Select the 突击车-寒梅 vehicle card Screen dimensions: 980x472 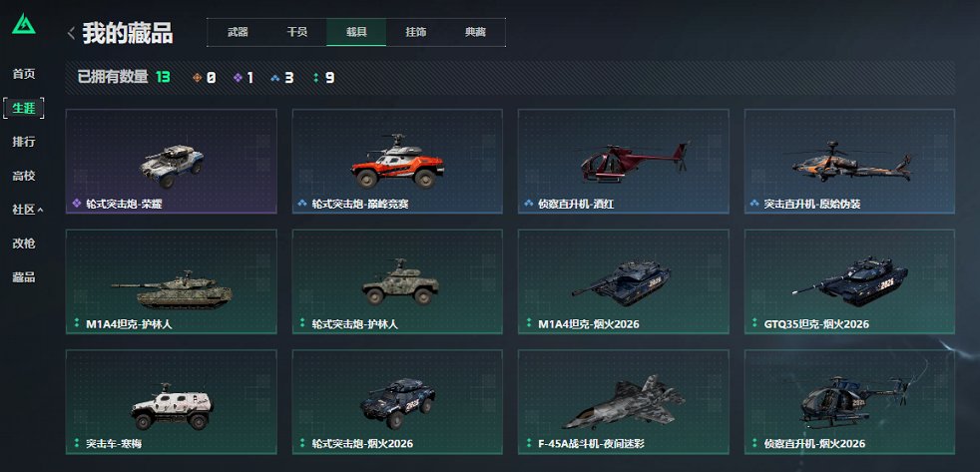click(x=172, y=401)
